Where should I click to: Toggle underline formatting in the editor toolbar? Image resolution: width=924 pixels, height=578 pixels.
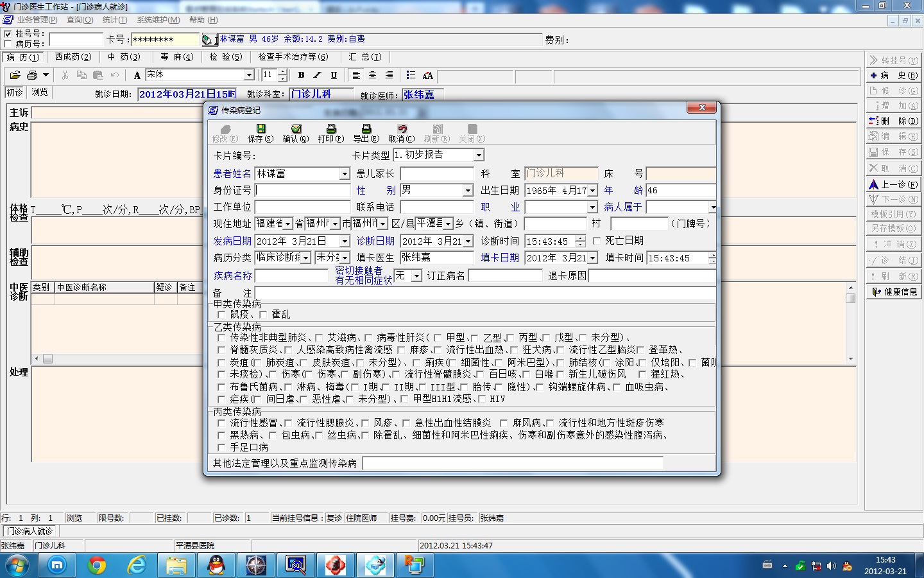[334, 75]
